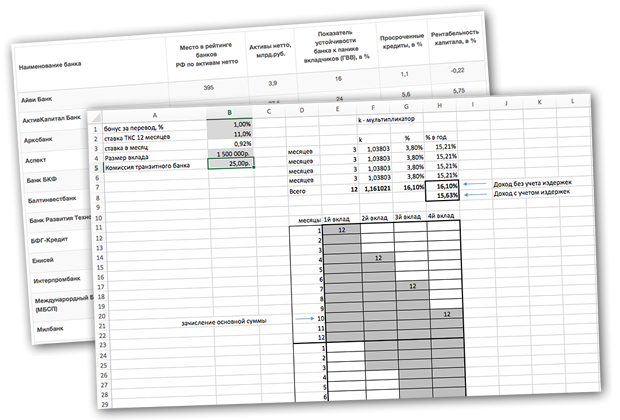Click boxed cell '15,63%'
Viewport: 620px width, 420px height.
pyautogui.click(x=442, y=195)
